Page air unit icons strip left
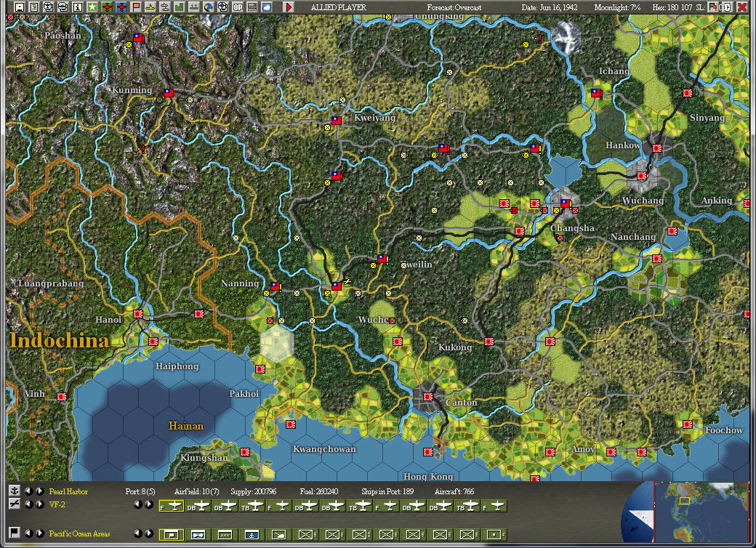This screenshot has width=756, height=548. pyautogui.click(x=138, y=504)
